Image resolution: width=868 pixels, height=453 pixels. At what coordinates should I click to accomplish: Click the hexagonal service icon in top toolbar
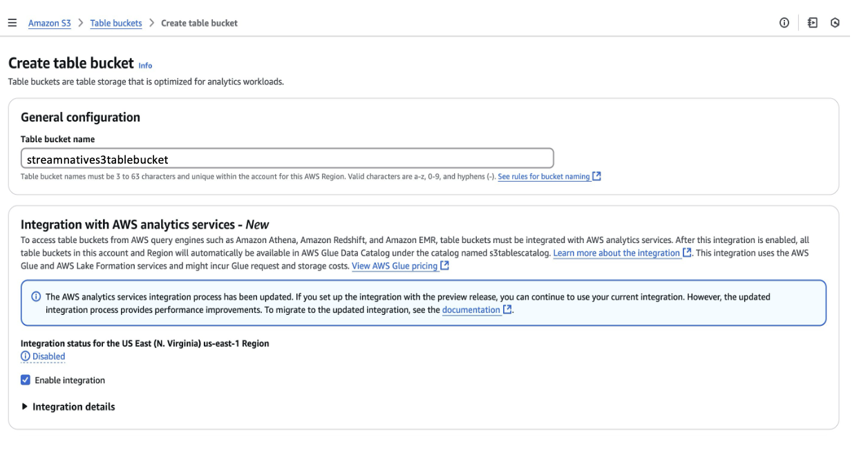tap(834, 21)
